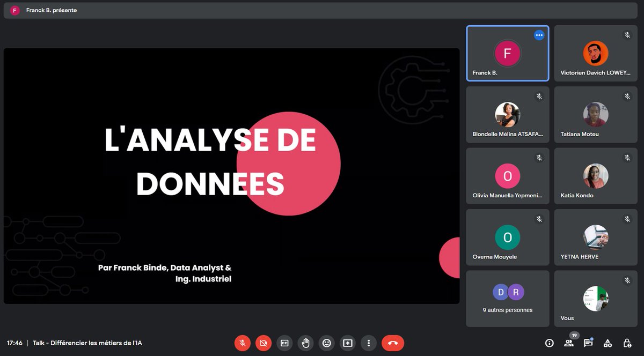The width and height of the screenshot is (644, 356).
Task: Click muted mic icon on Katia's tile
Action: pos(627,158)
